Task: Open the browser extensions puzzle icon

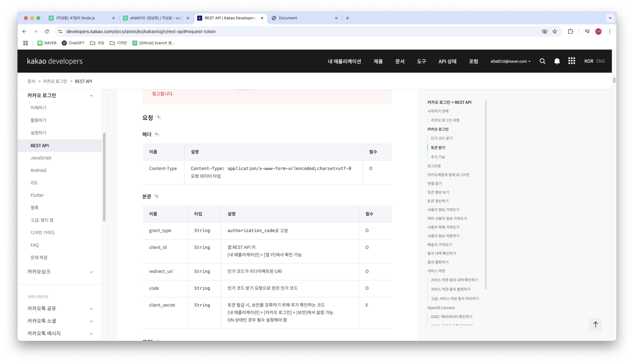Action: point(570,32)
